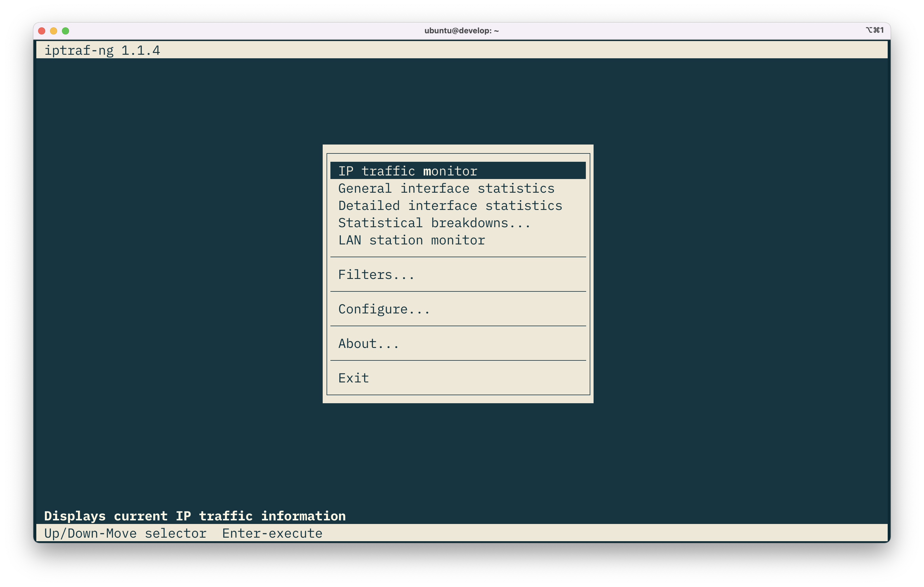Click the Enter-execute hint in status bar

coord(272,533)
